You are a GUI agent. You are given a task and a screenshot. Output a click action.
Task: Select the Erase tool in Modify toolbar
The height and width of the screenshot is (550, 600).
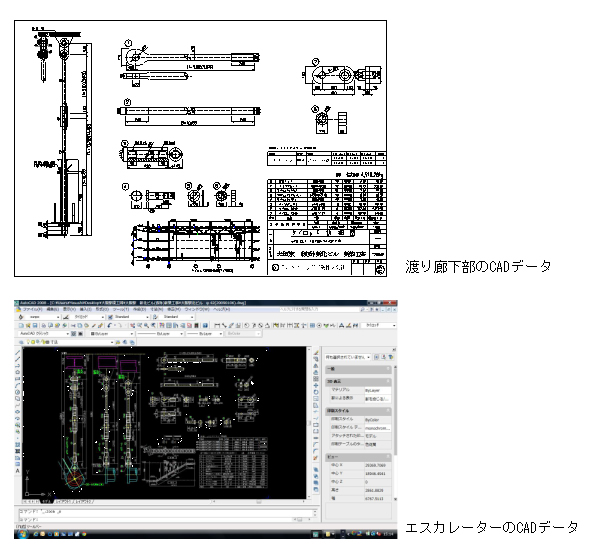click(316, 353)
